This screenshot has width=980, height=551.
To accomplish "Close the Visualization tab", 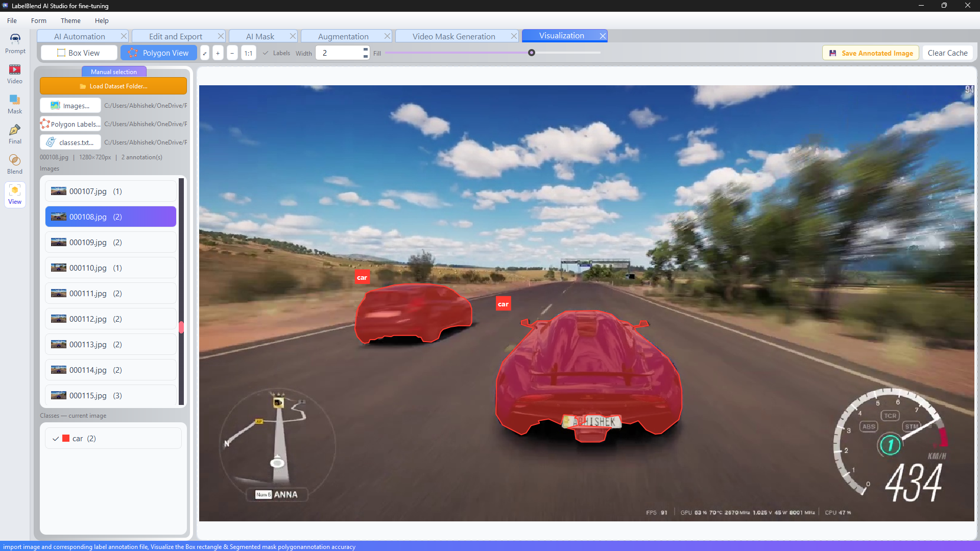I will pos(603,36).
